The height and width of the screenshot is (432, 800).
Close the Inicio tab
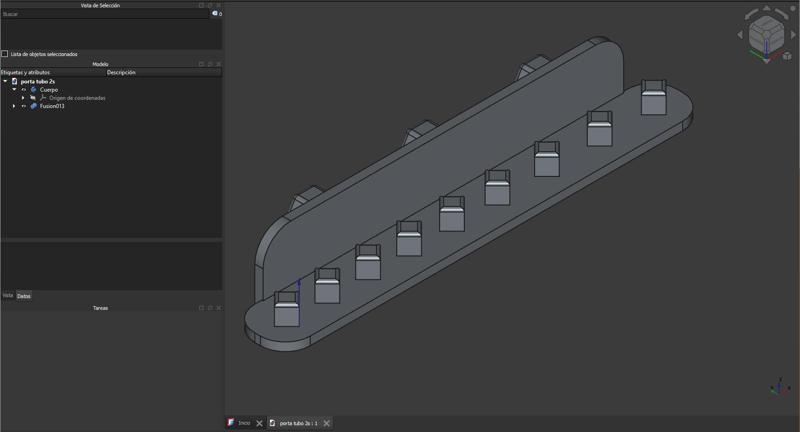(x=259, y=423)
